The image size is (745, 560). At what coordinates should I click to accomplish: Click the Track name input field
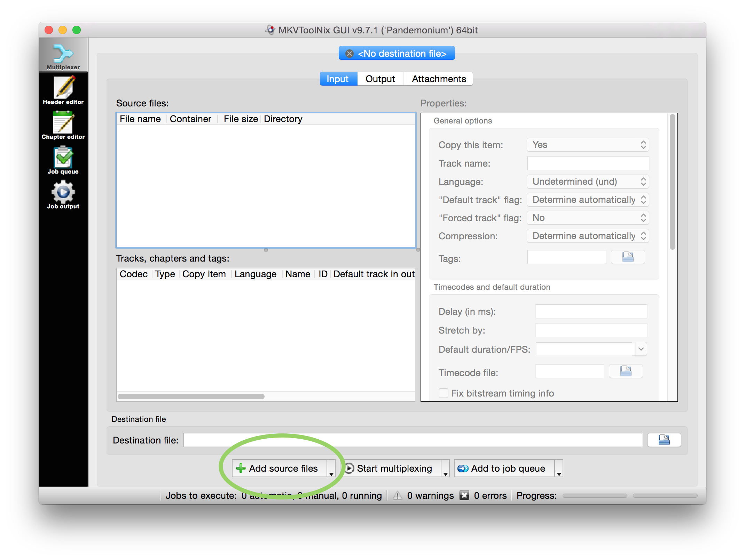coord(588,163)
